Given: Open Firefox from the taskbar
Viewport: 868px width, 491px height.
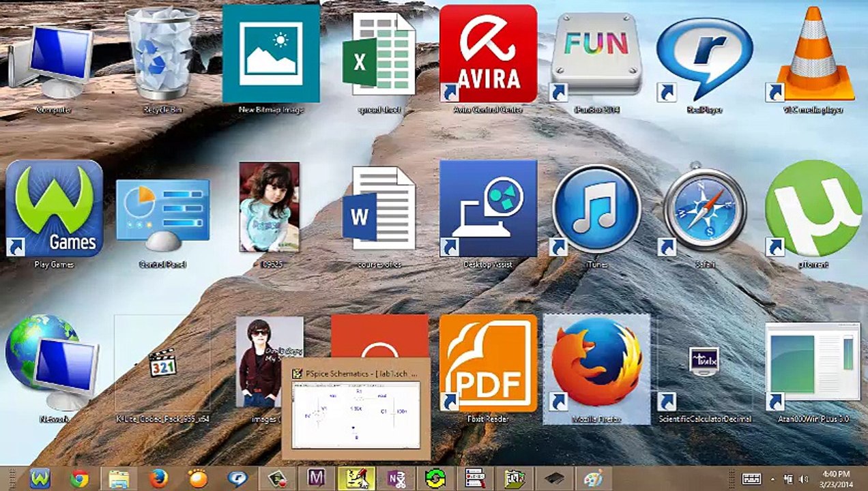Looking at the screenshot, I should click(158, 479).
